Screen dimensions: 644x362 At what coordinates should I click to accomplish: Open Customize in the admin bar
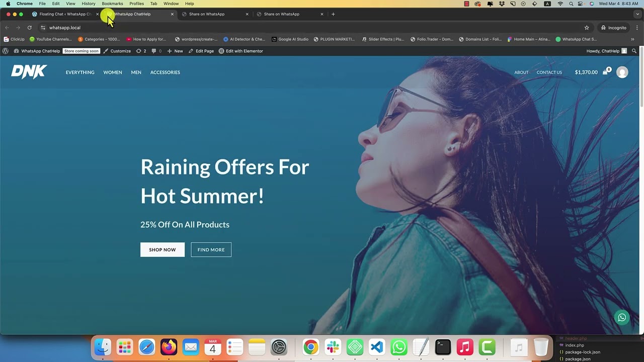click(117, 51)
